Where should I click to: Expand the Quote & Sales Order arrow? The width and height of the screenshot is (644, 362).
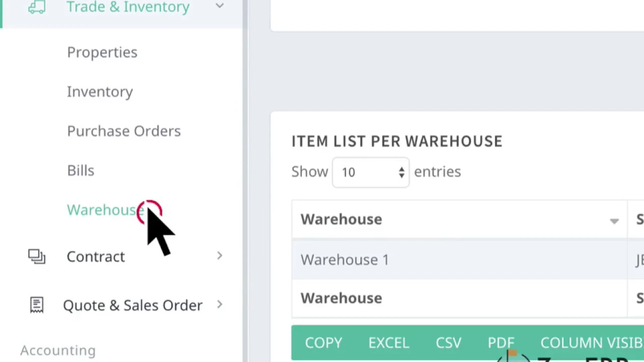pos(219,304)
